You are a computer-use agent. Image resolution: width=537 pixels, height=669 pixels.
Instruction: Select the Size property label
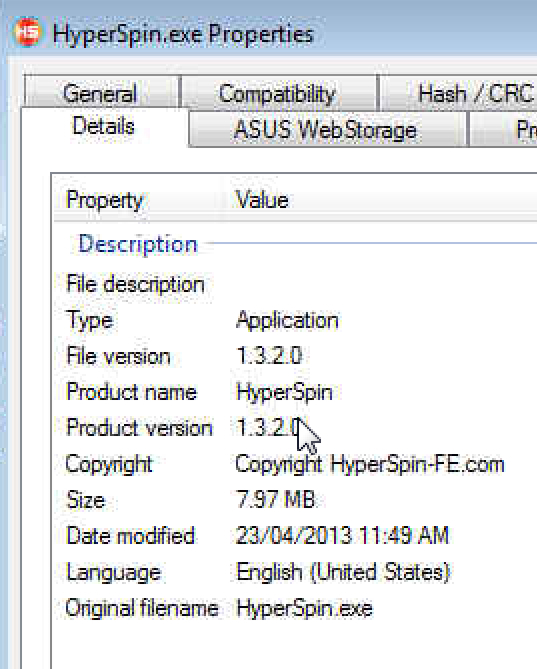coord(86,500)
